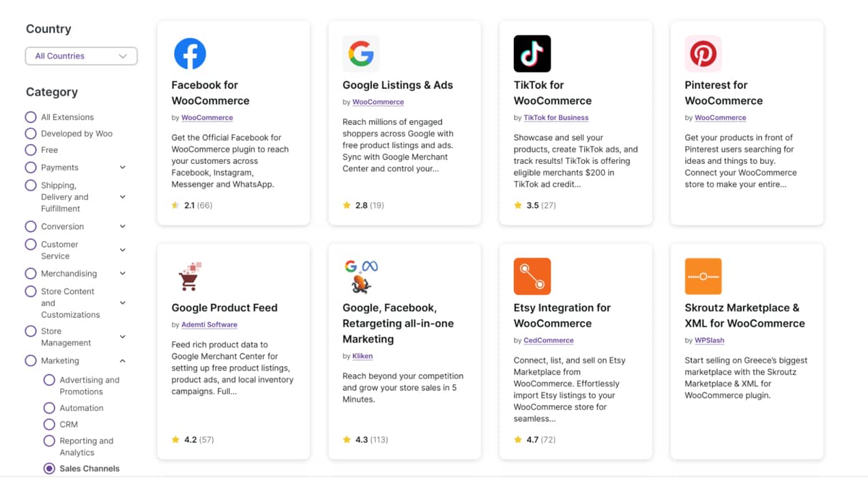Click the Kliken marketing extension icon
Viewport: 868px width, 478px height.
[x=361, y=276]
